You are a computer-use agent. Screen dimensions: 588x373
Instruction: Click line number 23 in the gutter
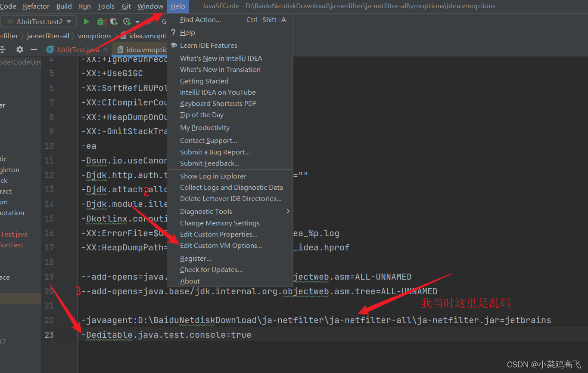(x=49, y=335)
